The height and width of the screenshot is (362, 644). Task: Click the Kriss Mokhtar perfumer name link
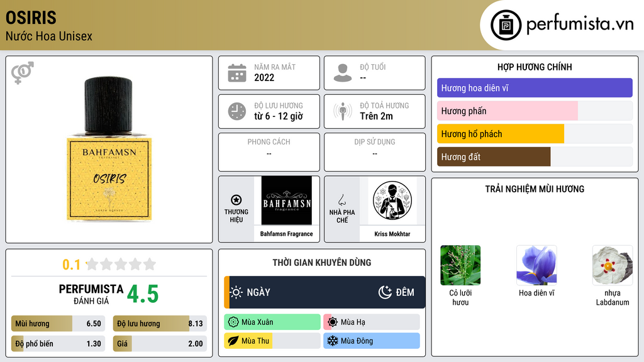(392, 234)
